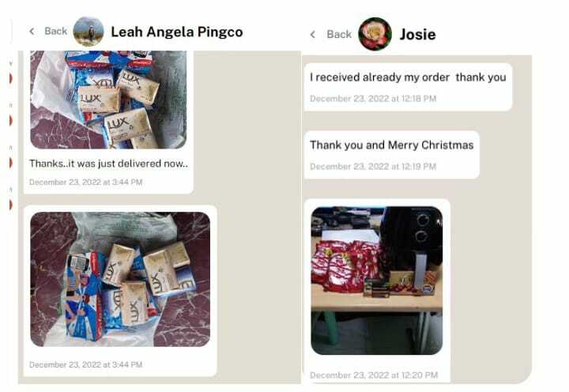Image resolution: width=569 pixels, height=392 pixels.
Task: Open Josie contact name in header
Action: [418, 35]
